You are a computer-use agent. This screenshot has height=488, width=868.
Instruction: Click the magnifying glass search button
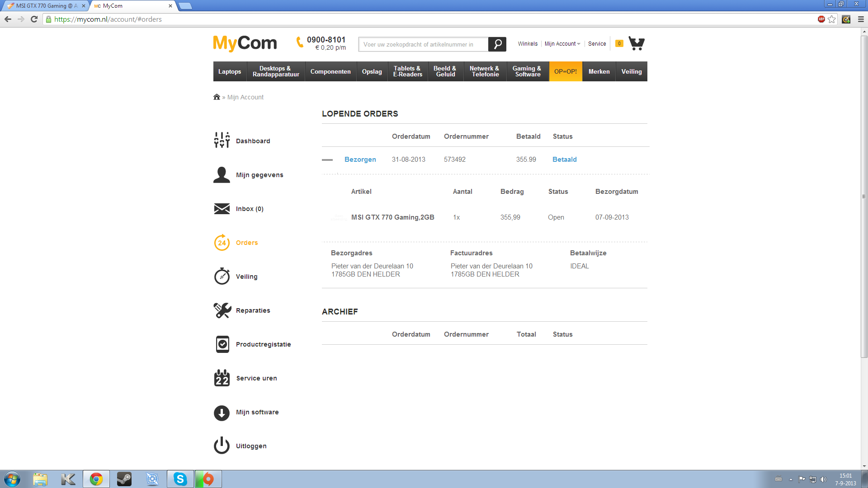497,44
